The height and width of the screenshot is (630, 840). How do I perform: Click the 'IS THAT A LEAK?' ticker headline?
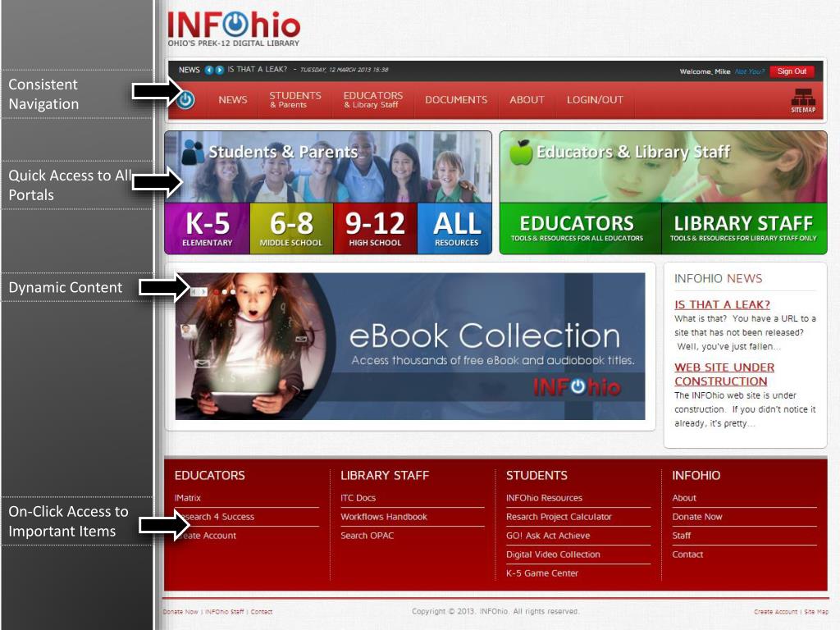point(257,70)
